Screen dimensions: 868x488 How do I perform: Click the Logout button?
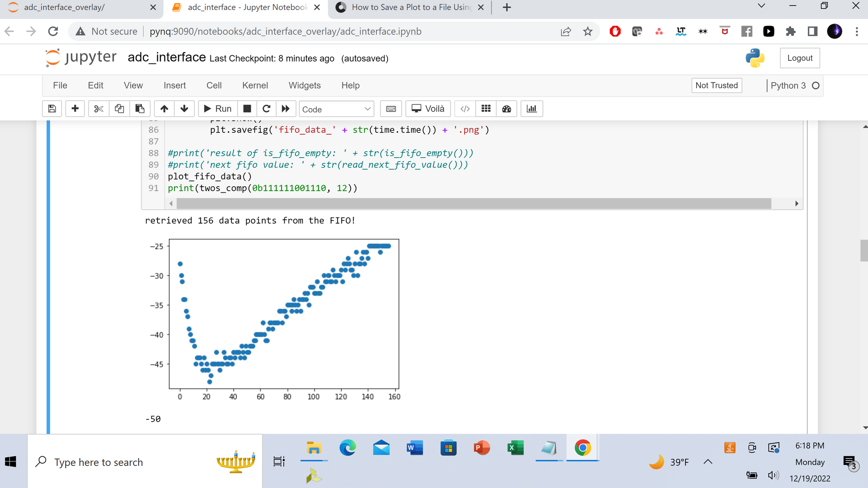pos(799,58)
